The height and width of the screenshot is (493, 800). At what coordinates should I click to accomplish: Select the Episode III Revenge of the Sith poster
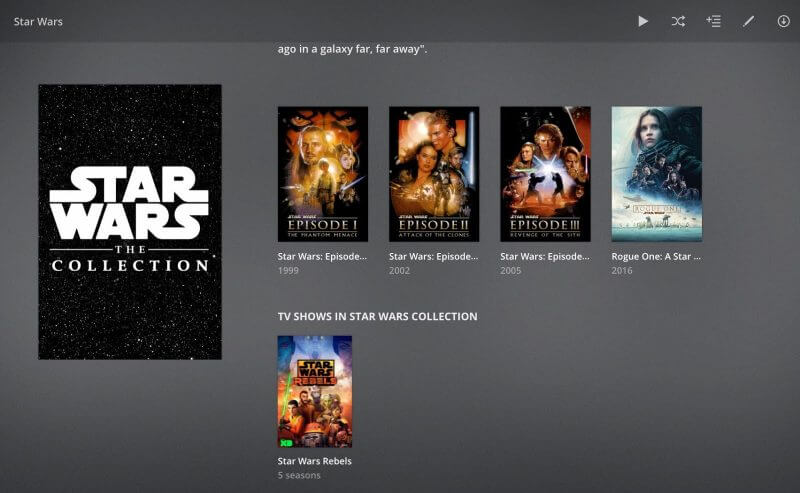coord(545,174)
